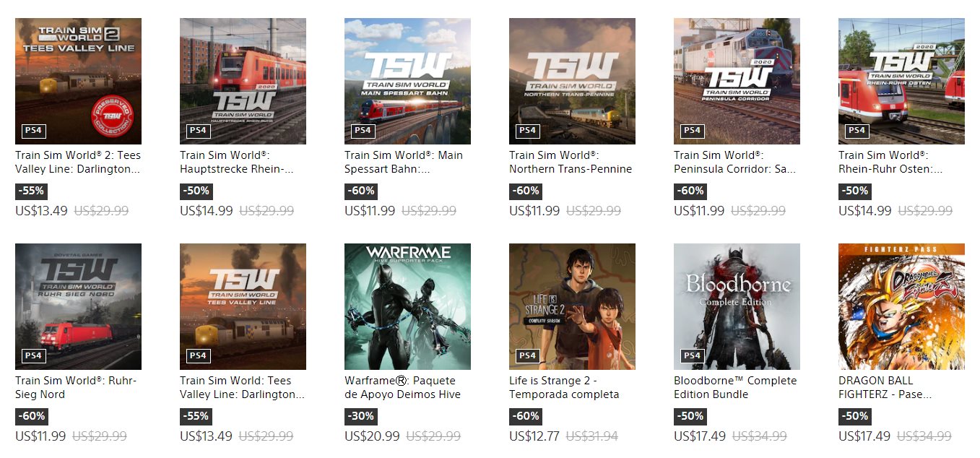This screenshot has width=980, height=458.
Task: Open Hauptstrecke Rhein-Ruhr cover image
Action: 243,82
